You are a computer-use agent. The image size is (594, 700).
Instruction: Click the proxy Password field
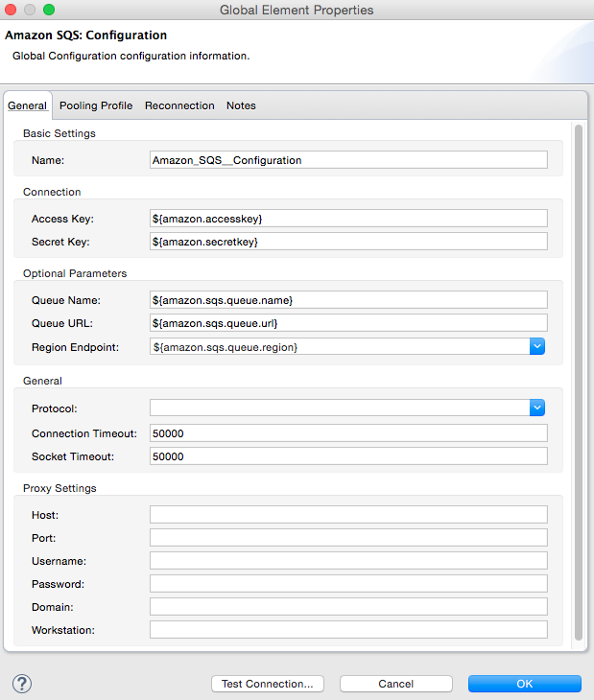[x=348, y=583]
